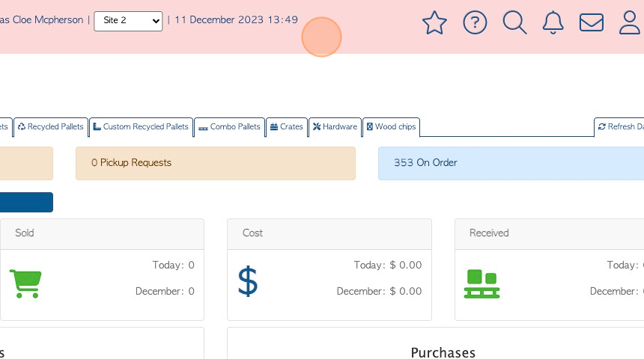644x359 pixels.
Task: Switch to the Hardware tab
Action: pyautogui.click(x=335, y=127)
